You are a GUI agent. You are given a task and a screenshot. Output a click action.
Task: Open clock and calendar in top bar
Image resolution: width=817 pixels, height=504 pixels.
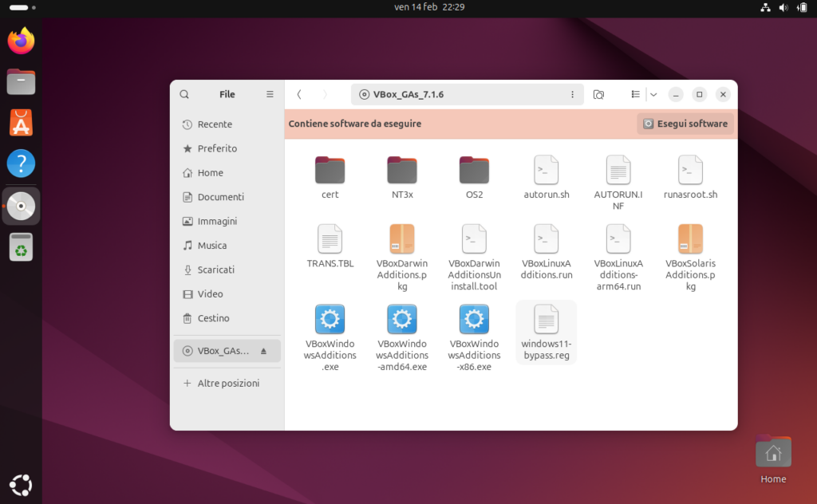[429, 6]
